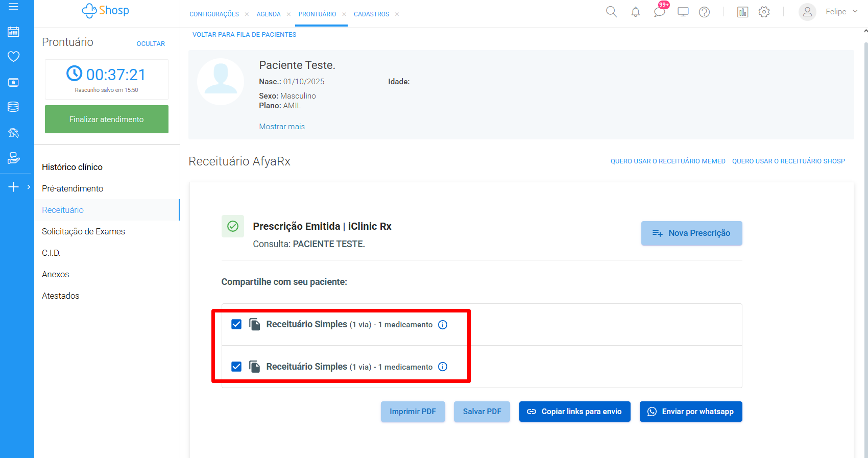Open the calendar icon in the left sidebar
The width and height of the screenshot is (868, 458).
13,32
